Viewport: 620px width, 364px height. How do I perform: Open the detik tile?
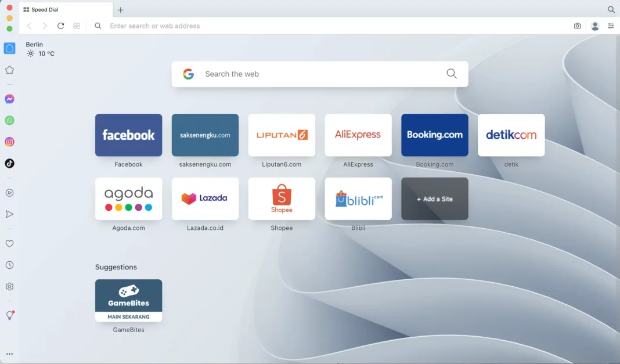pos(511,135)
